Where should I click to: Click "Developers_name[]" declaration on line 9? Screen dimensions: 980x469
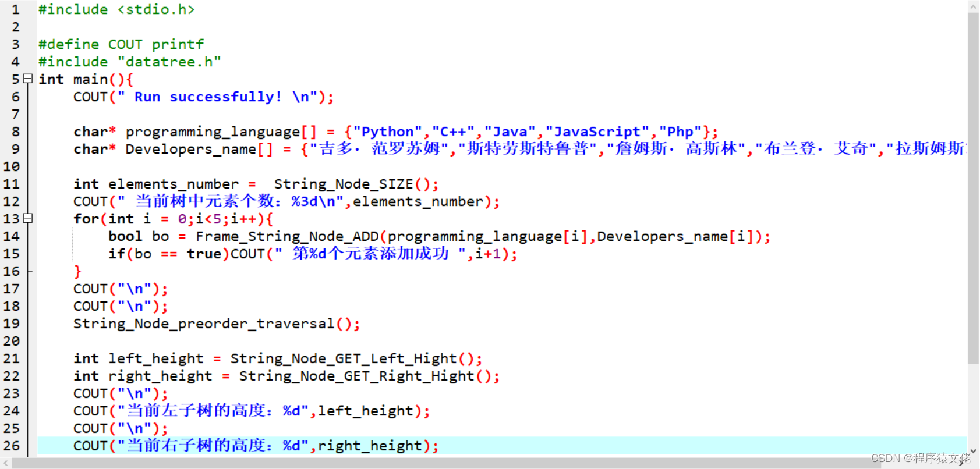tap(199, 150)
